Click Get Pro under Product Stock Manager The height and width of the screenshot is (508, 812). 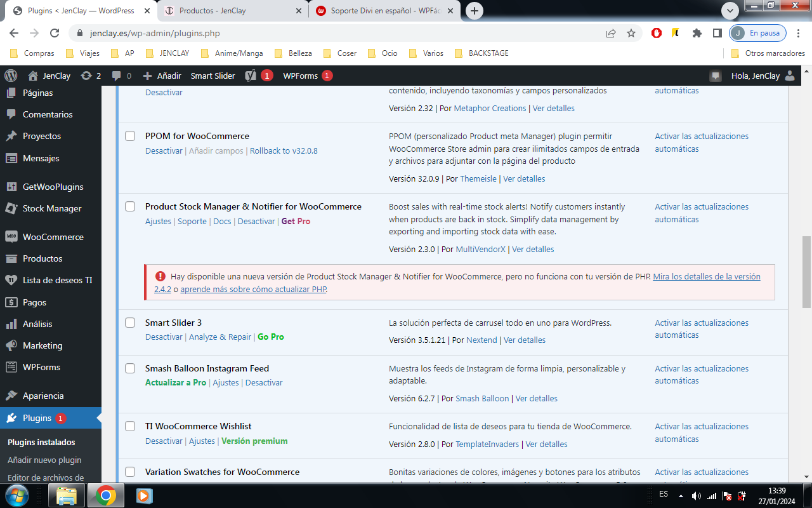[296, 222]
